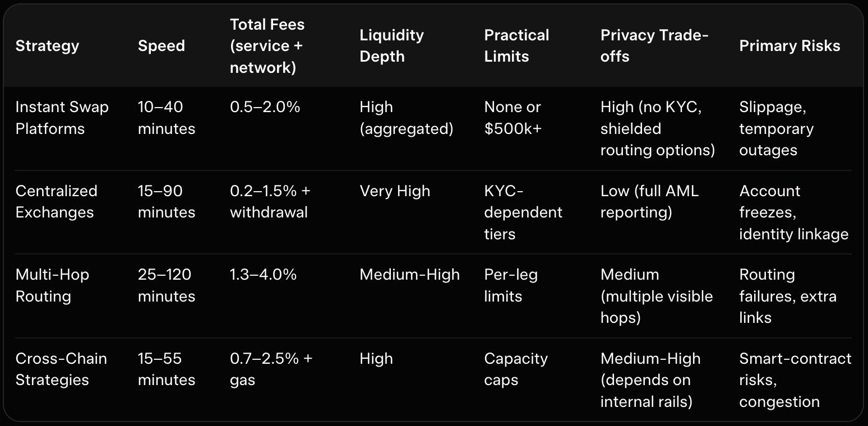Click the KYC-dependent tiers cell
Screen dimensions: 868x426
tap(523, 212)
